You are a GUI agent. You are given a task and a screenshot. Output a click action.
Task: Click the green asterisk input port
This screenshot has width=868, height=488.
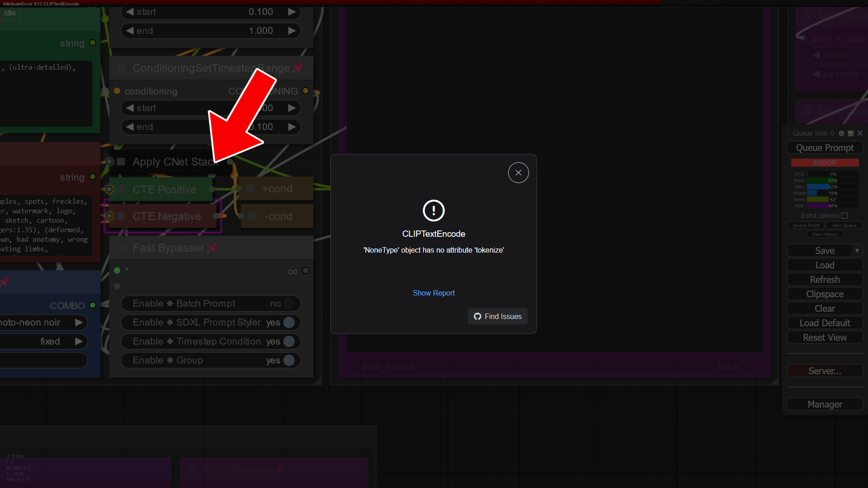tap(117, 271)
